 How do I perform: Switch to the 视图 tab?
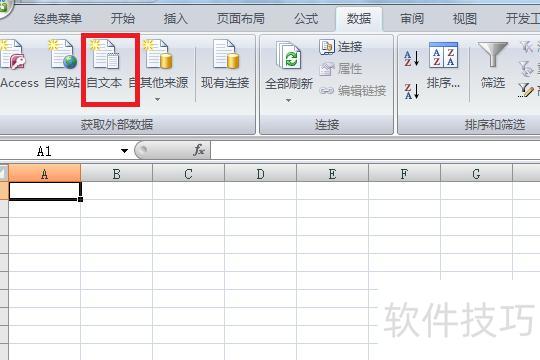coord(465,19)
